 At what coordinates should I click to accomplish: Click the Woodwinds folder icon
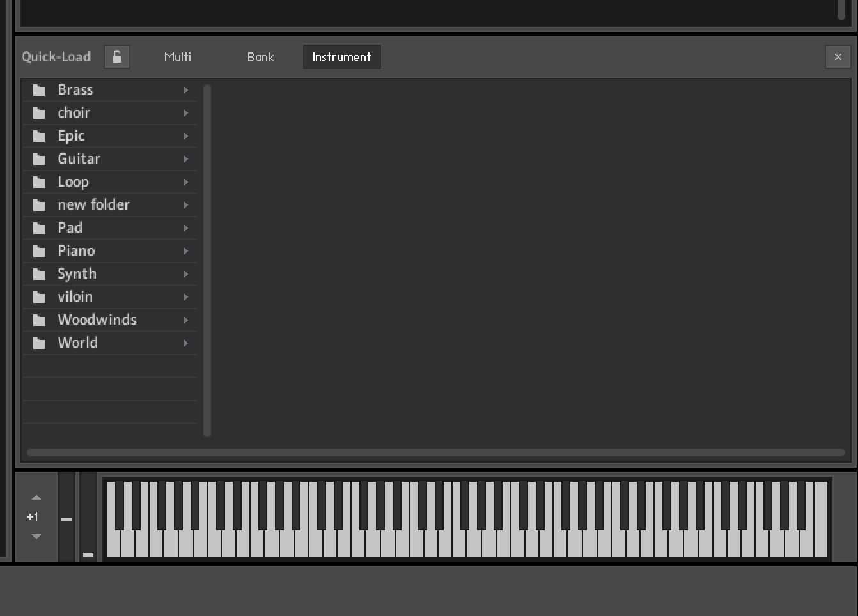(x=38, y=320)
